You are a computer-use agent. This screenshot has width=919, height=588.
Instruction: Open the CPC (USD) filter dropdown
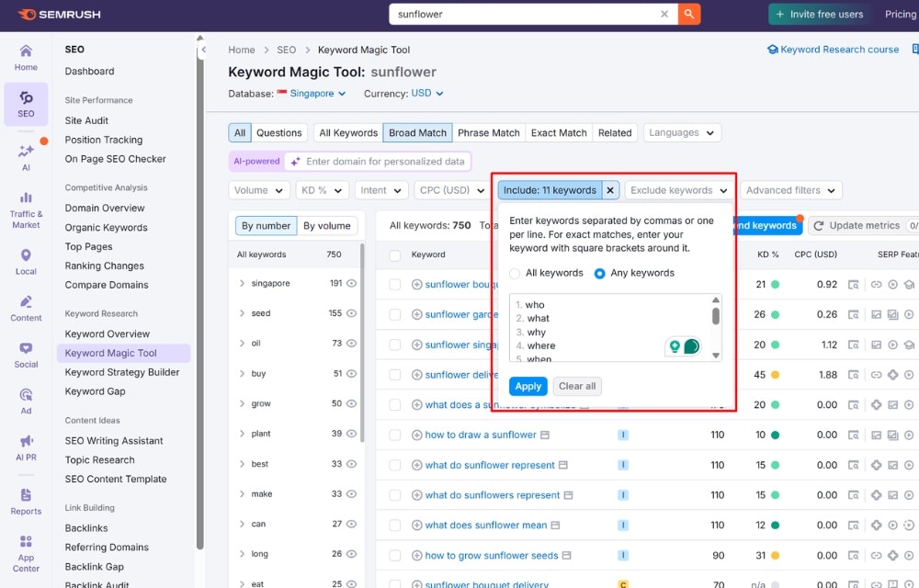[452, 190]
